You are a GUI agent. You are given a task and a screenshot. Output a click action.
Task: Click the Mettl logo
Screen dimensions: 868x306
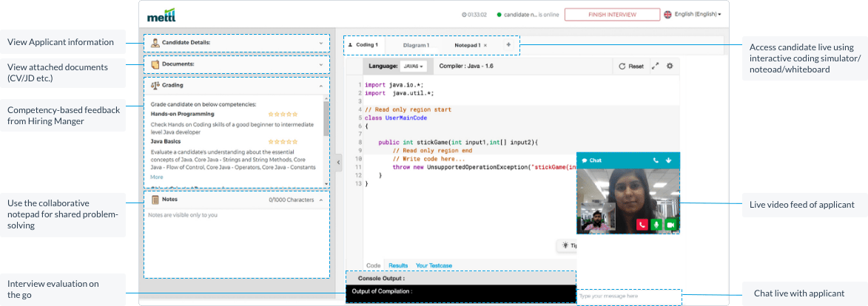[161, 15]
